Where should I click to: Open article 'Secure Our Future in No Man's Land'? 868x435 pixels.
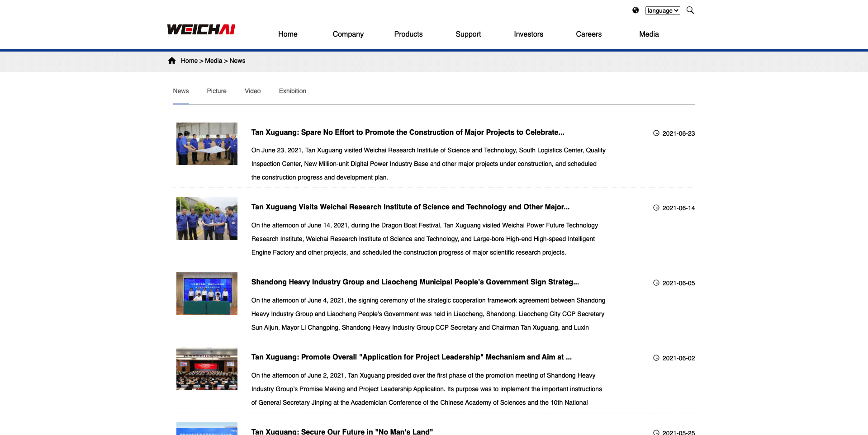click(x=342, y=431)
